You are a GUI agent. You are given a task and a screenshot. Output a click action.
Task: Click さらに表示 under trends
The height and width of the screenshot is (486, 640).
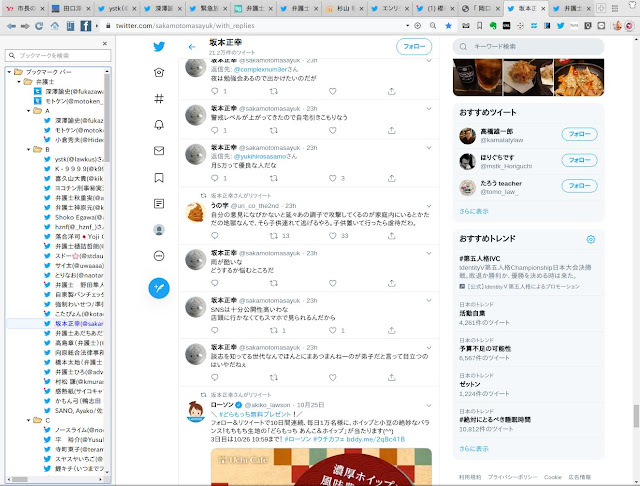[473, 449]
